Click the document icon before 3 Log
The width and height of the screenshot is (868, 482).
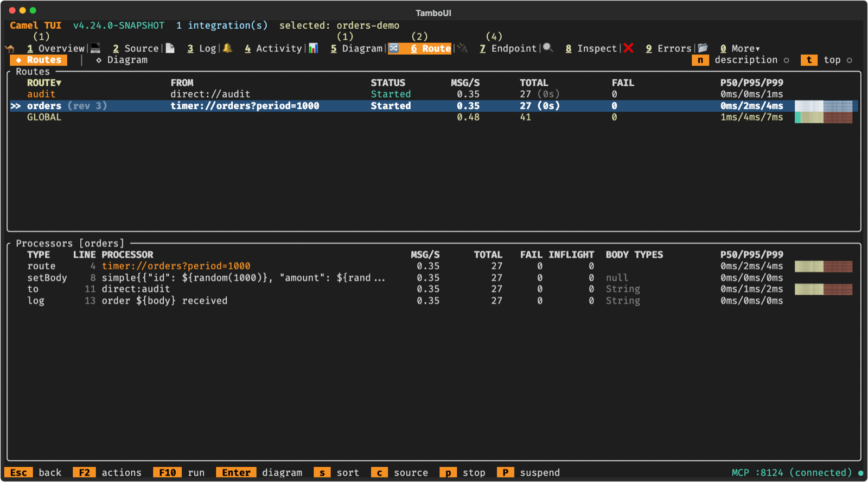click(x=170, y=48)
